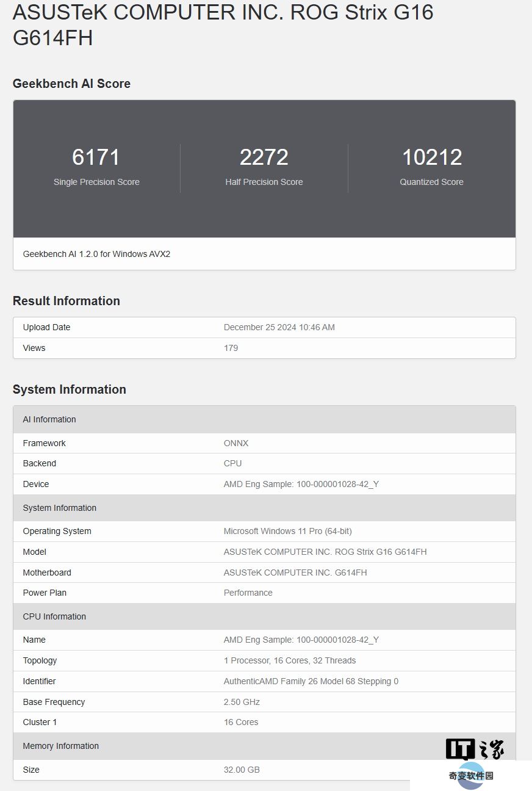Select the 179 views value
This screenshot has width=532, height=791.
click(x=231, y=348)
